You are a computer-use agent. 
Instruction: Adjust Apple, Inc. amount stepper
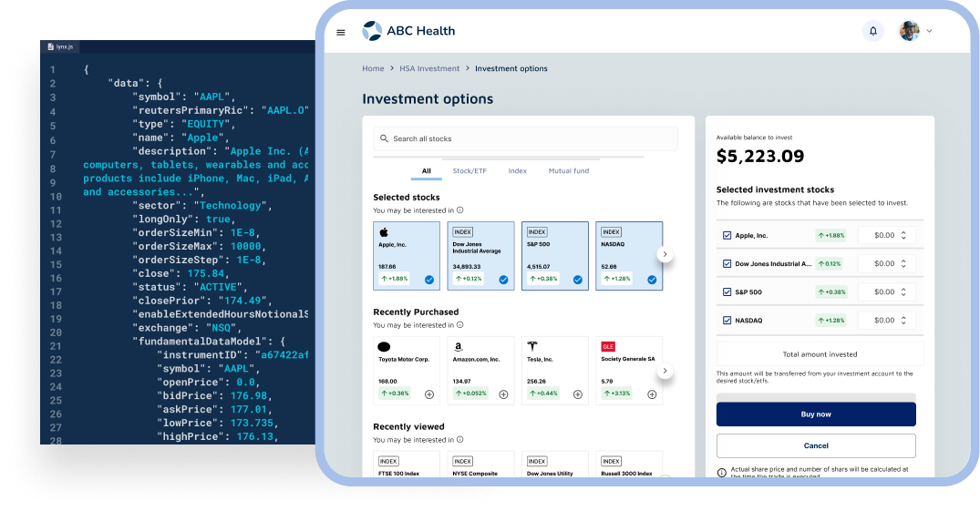click(903, 235)
